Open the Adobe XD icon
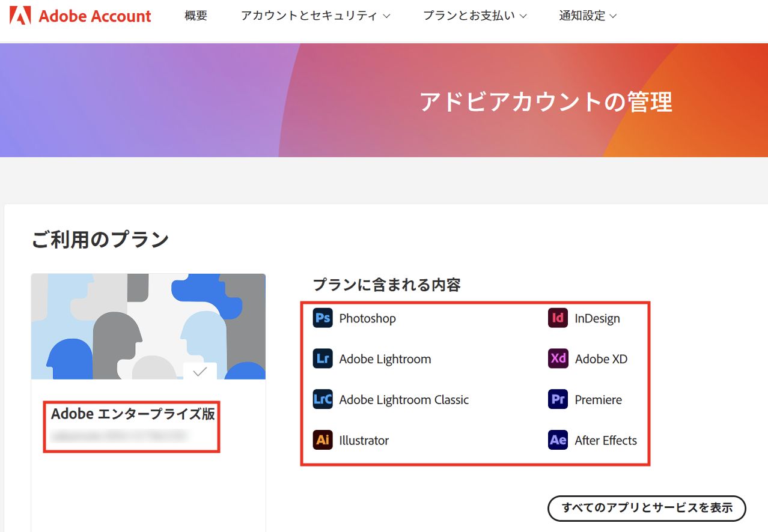The width and height of the screenshot is (768, 532). (558, 358)
